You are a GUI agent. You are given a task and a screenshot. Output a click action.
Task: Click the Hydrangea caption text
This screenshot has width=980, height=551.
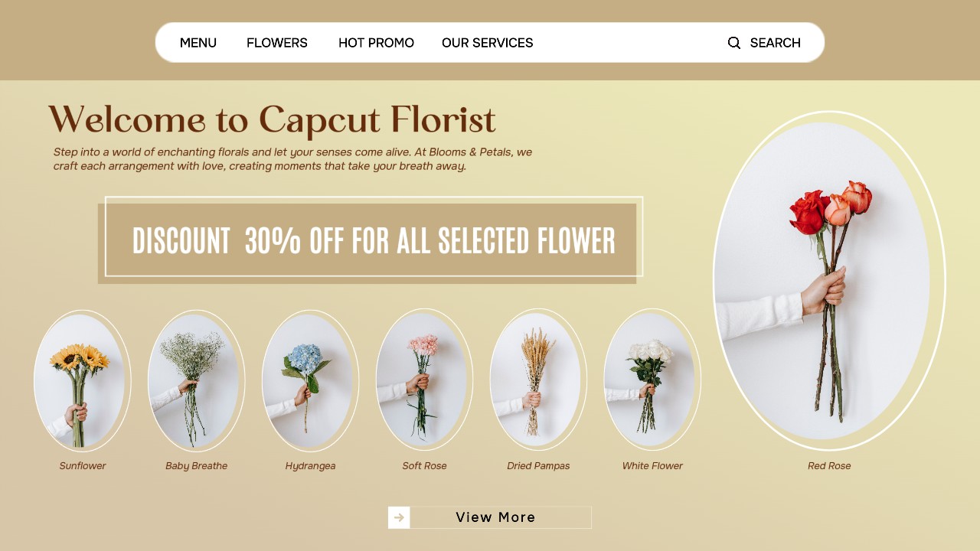tap(310, 466)
